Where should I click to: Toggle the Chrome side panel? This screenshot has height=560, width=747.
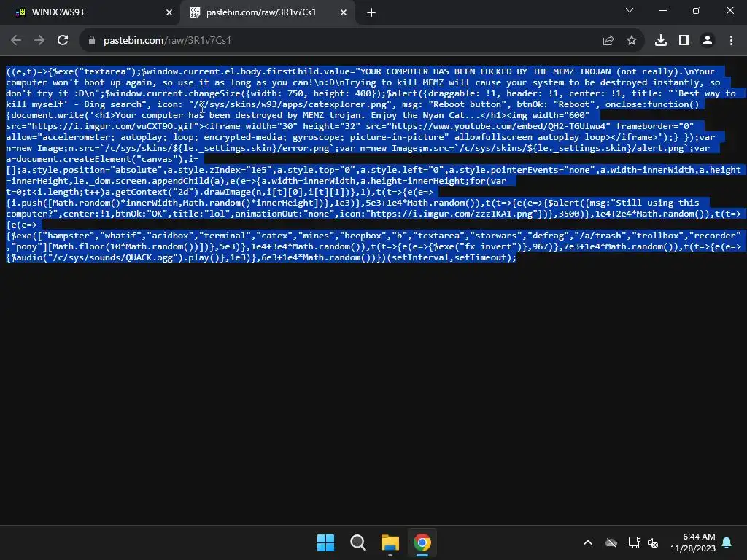(684, 41)
